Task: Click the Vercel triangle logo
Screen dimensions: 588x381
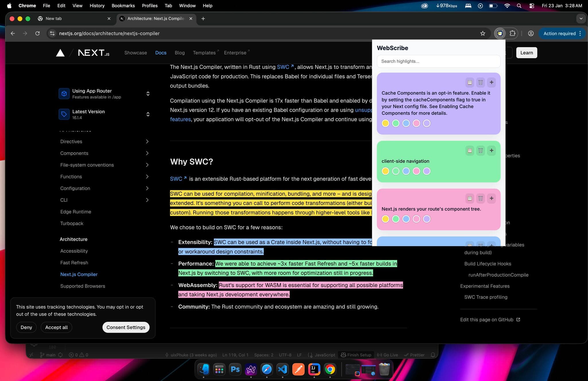Action: coord(60,53)
